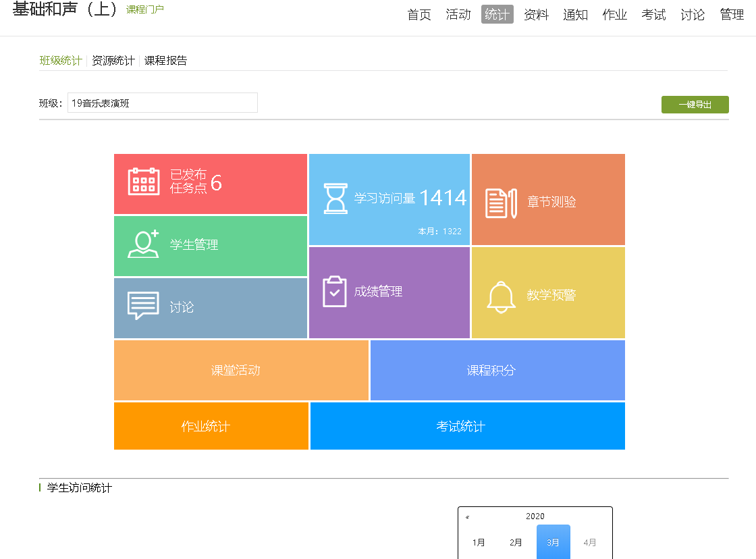Select 2月 in the month picker
The width and height of the screenshot is (756, 559).
(516, 542)
